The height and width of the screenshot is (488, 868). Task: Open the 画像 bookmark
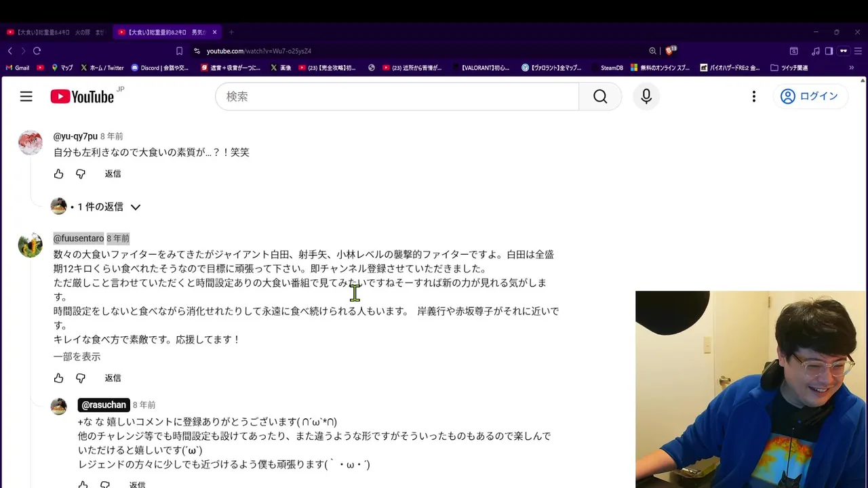[x=281, y=68]
